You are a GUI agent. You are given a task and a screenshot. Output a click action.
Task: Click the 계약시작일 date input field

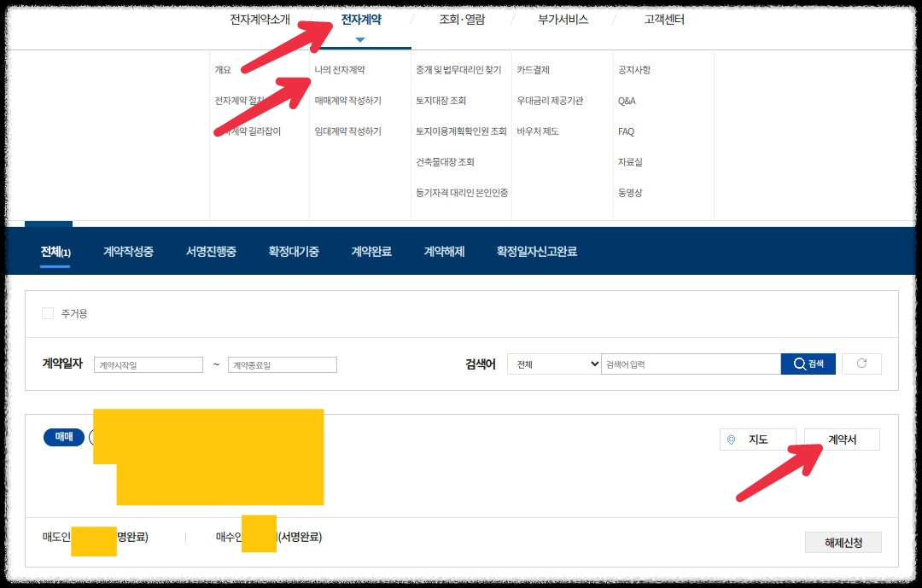point(147,364)
